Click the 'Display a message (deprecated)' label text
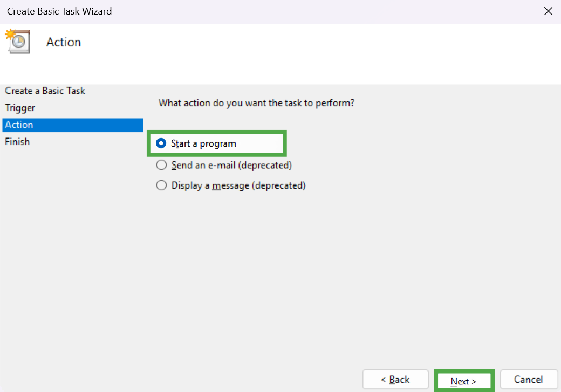The image size is (561, 392). (x=238, y=185)
